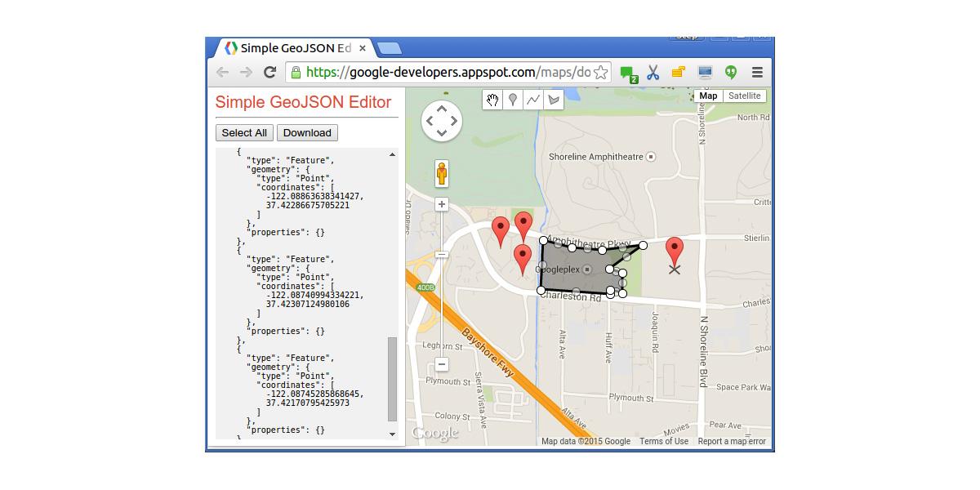Open the monitor screen extension icon
Screen dimensions: 980x490
(705, 73)
